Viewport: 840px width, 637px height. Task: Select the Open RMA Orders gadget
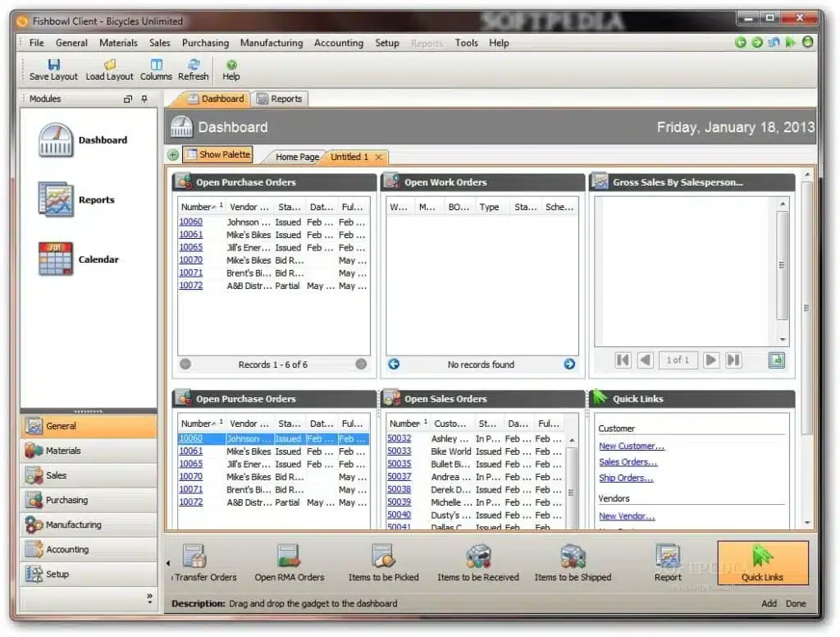(290, 563)
